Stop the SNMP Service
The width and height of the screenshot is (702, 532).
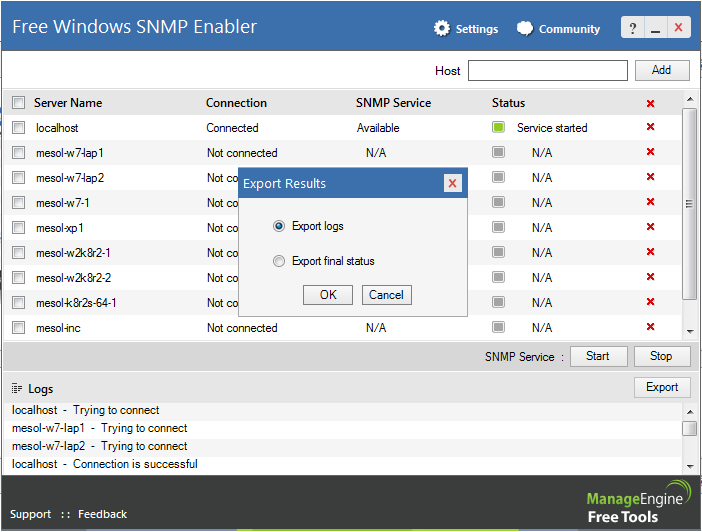(x=661, y=356)
